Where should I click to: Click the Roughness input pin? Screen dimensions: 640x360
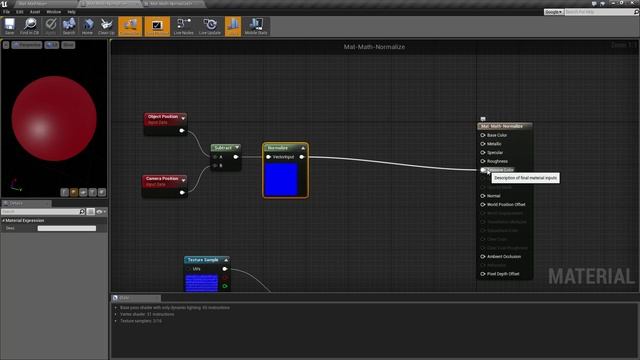[483, 161]
